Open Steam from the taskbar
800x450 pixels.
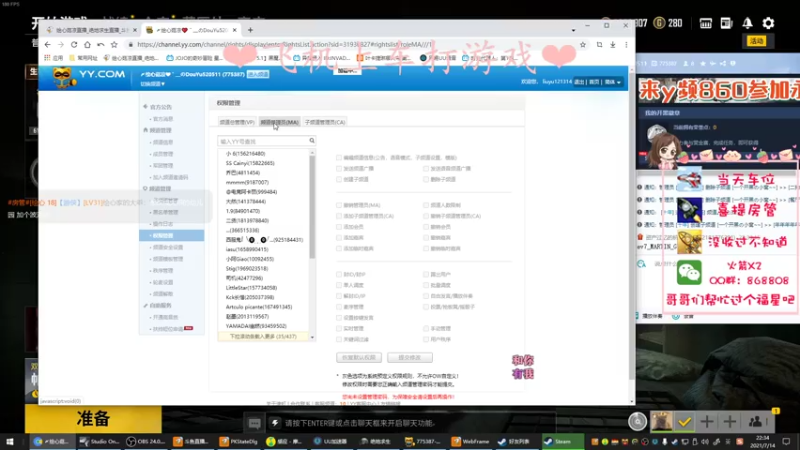point(562,441)
